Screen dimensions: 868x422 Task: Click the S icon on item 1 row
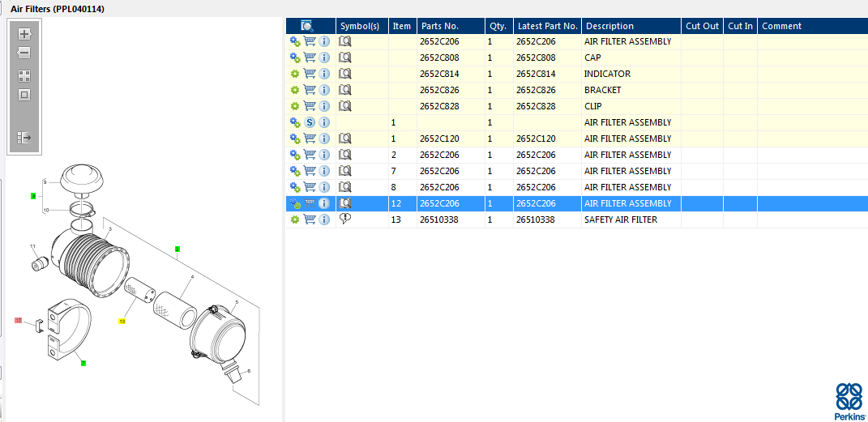tap(310, 122)
